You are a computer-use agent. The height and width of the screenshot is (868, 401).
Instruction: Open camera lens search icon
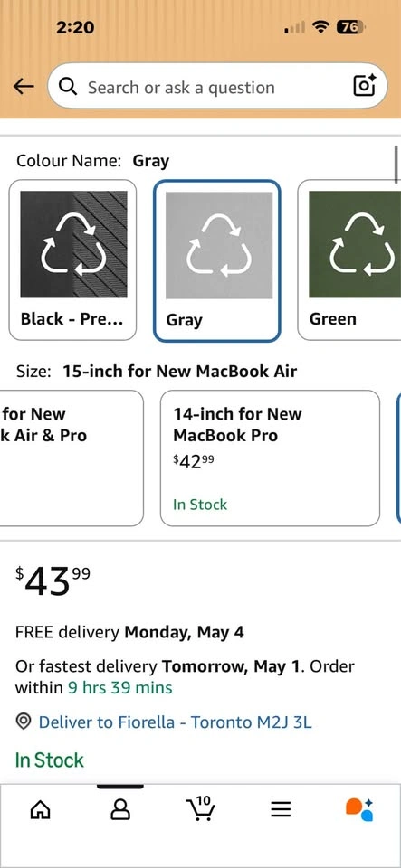pyautogui.click(x=365, y=85)
